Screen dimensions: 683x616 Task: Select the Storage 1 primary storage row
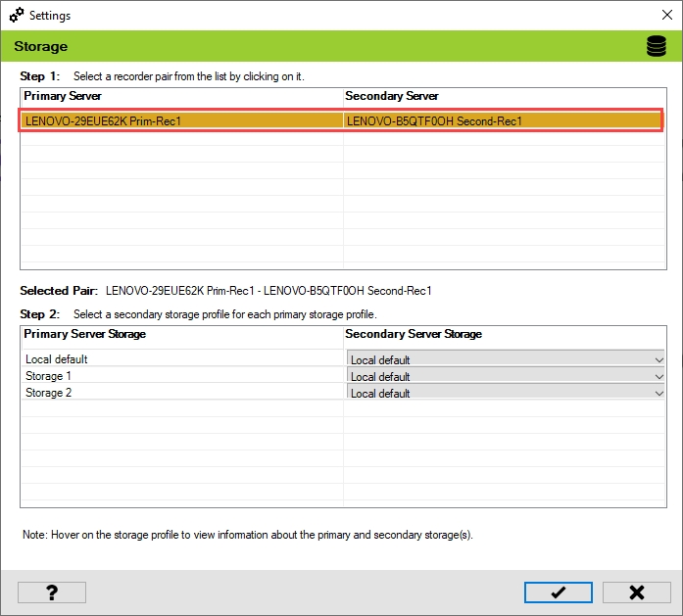49,376
